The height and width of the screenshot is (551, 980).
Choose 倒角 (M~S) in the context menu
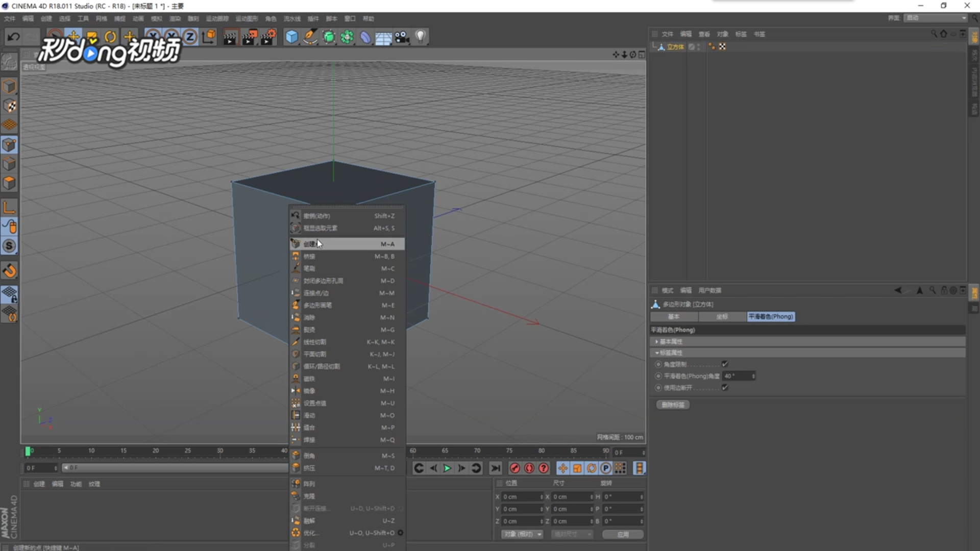[347, 456]
